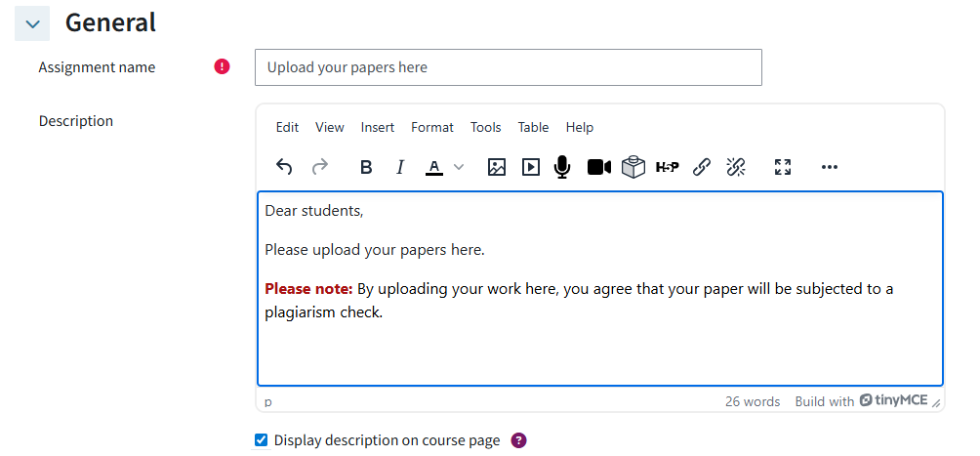Open the text color dropdown arrow
Viewport: 980px width, 456px height.
(459, 167)
